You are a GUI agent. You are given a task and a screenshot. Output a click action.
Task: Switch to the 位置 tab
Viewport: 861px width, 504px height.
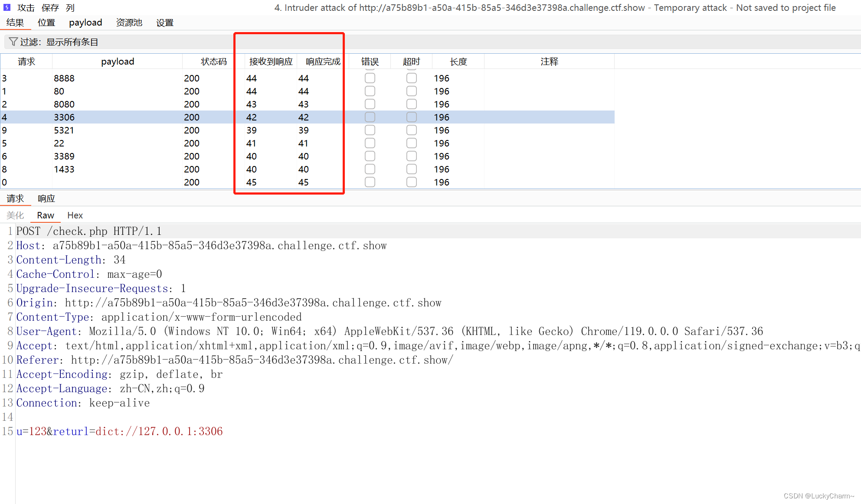pyautogui.click(x=46, y=23)
